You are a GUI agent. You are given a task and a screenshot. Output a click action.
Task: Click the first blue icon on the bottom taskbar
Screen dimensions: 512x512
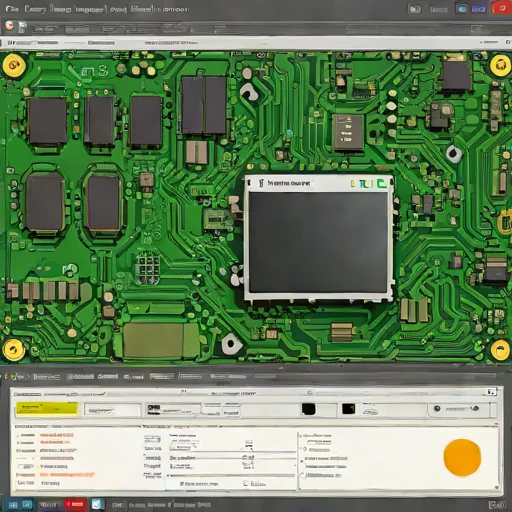[12, 505]
